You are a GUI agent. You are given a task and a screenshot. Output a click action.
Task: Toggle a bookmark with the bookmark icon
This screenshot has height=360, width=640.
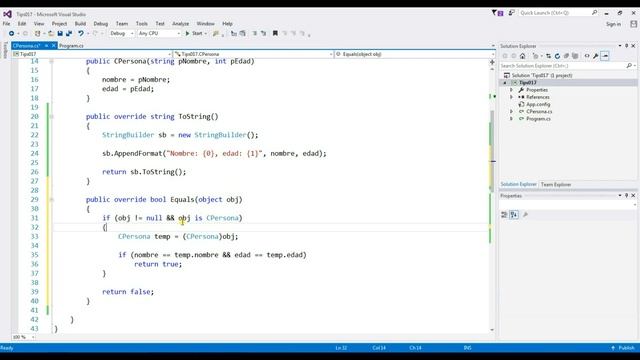275,33
